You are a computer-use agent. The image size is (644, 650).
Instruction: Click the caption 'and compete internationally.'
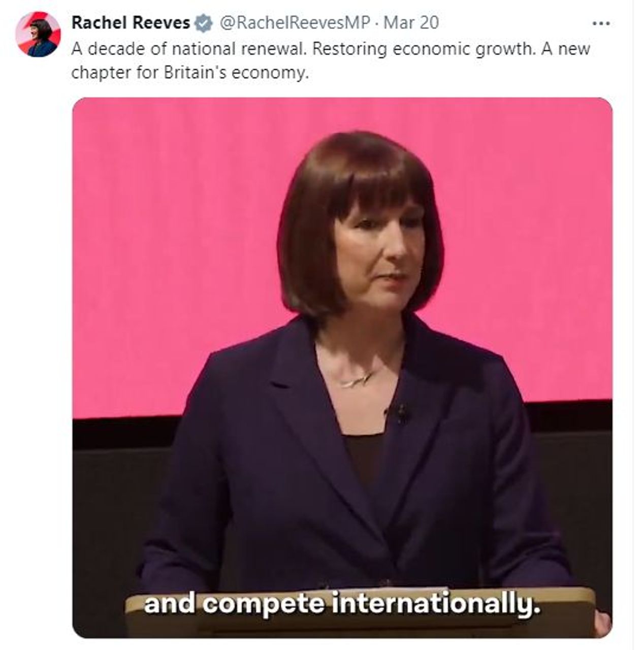[x=340, y=604]
